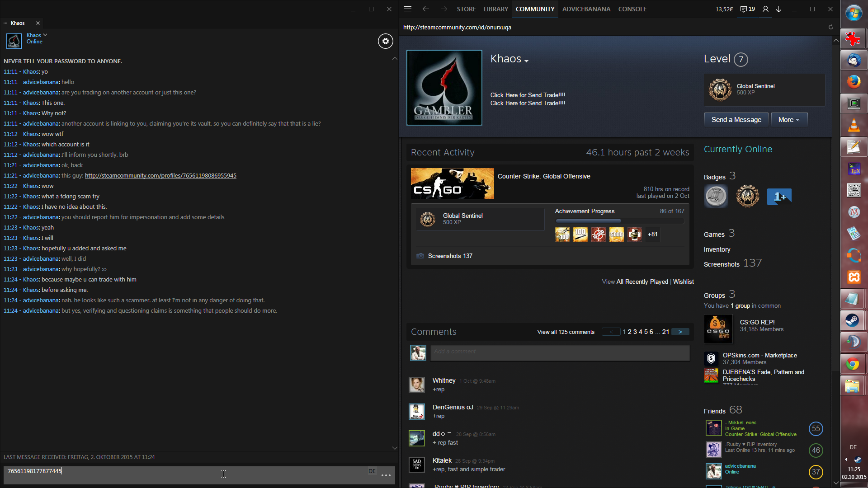The width and height of the screenshot is (868, 488).
Task: Close the Khaos chat tab
Action: point(38,23)
